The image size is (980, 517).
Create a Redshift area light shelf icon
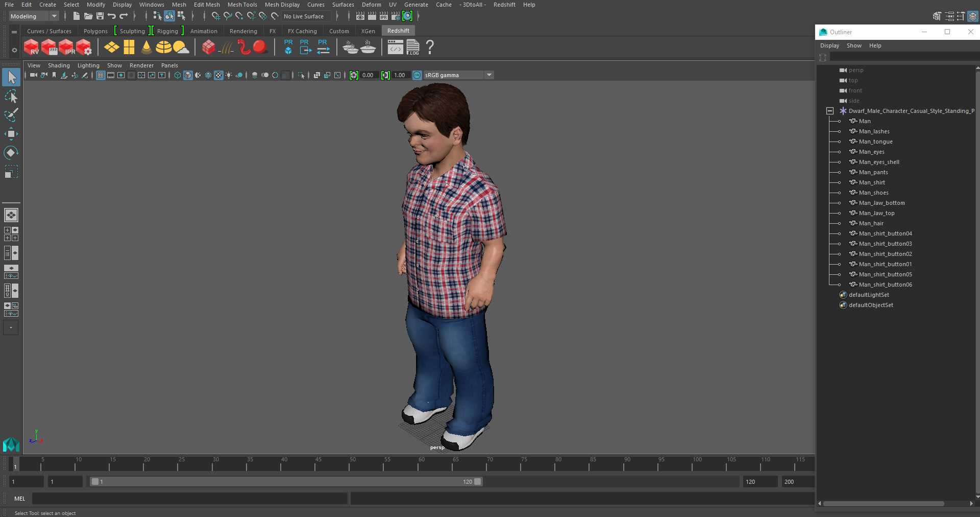click(x=111, y=48)
